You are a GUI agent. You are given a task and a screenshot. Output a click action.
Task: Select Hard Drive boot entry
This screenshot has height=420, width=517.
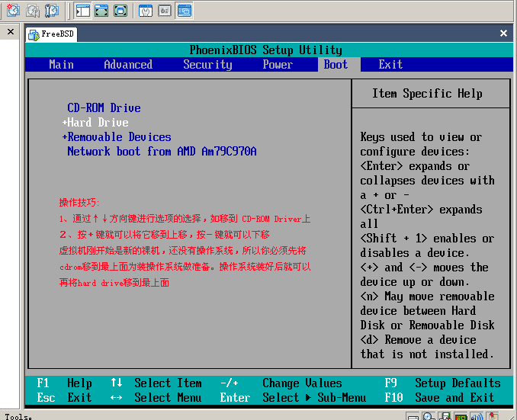(x=98, y=122)
